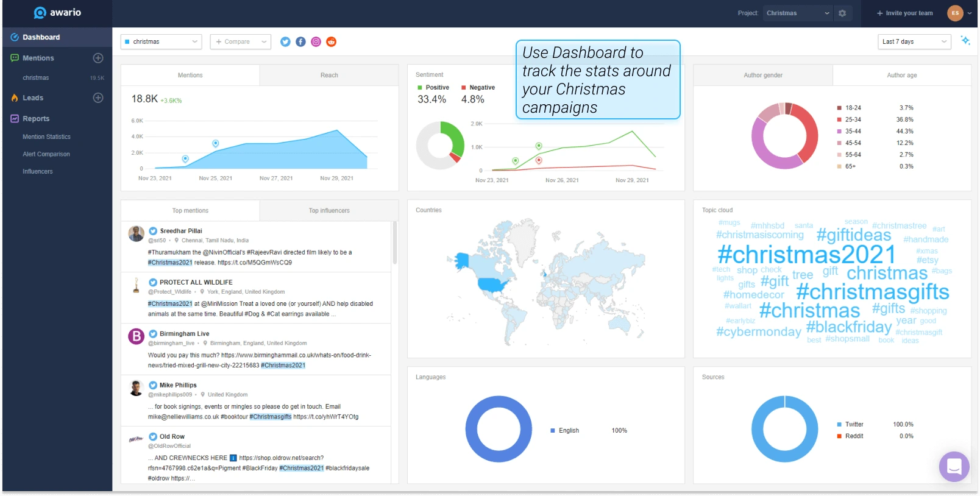The height and width of the screenshot is (496, 980).
Task: Click #giftideas in topic cloud
Action: point(853,235)
